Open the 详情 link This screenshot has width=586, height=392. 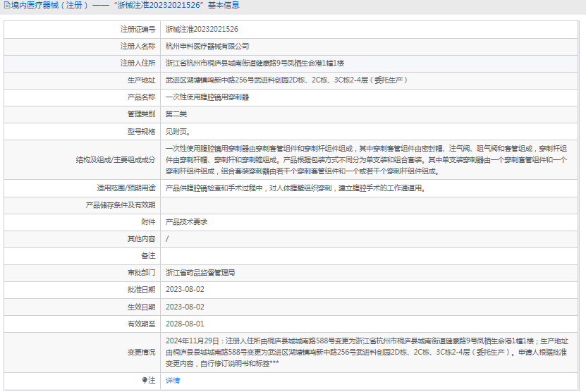(x=173, y=381)
